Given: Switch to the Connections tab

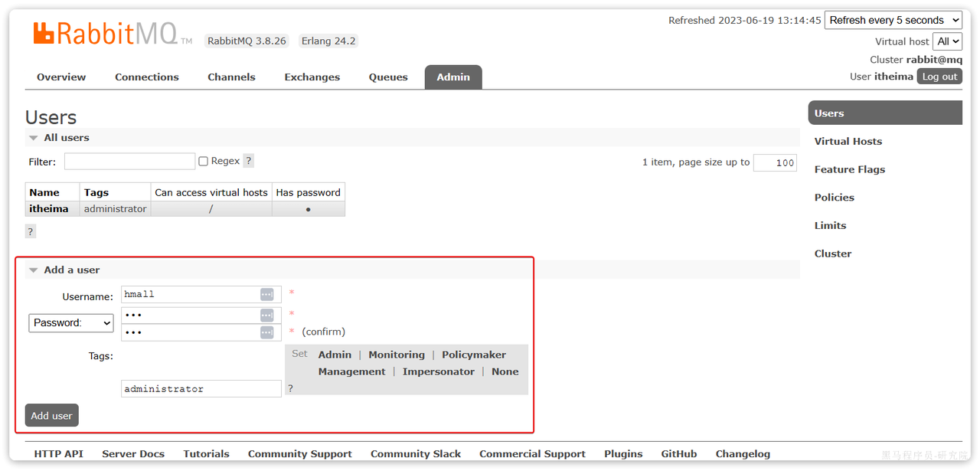Looking at the screenshot, I should (x=147, y=77).
